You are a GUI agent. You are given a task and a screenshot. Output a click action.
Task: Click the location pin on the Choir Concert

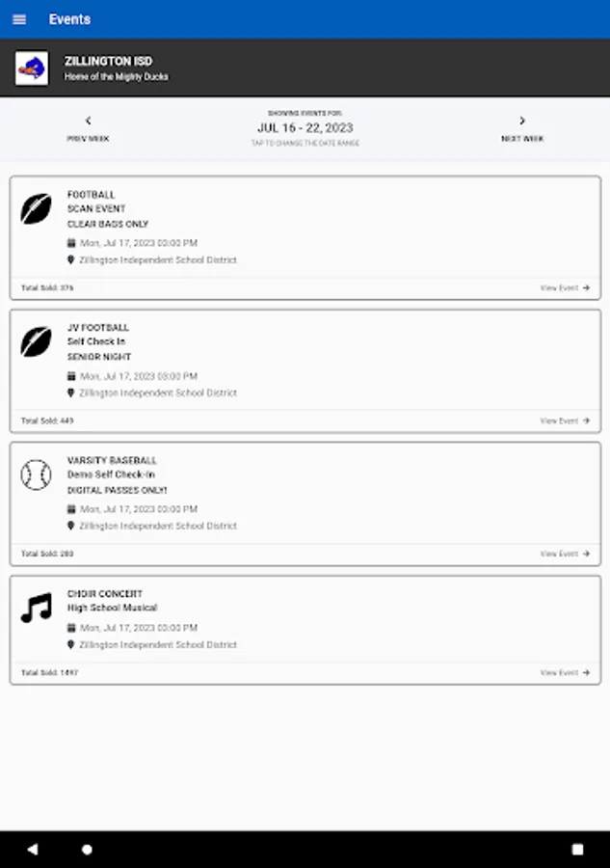(71, 644)
